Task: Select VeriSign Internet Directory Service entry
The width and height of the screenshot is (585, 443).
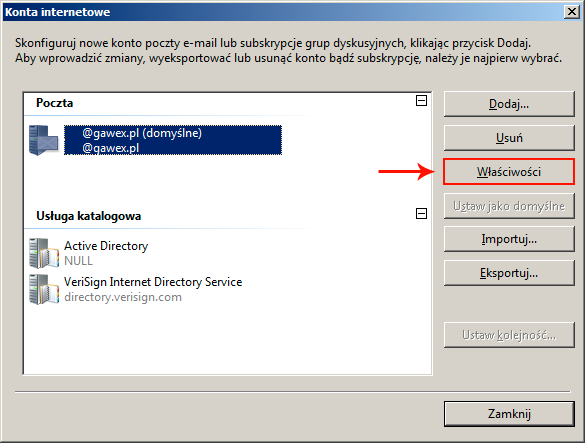Action: click(153, 289)
